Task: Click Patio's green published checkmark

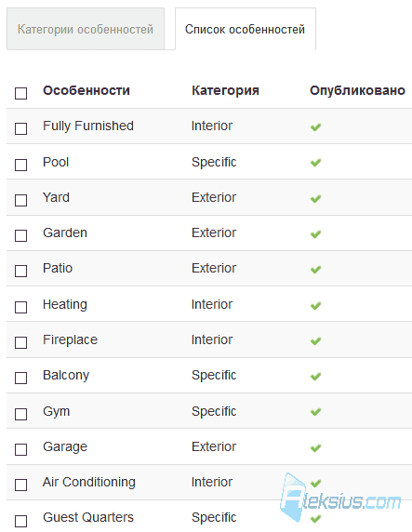Action: click(315, 270)
